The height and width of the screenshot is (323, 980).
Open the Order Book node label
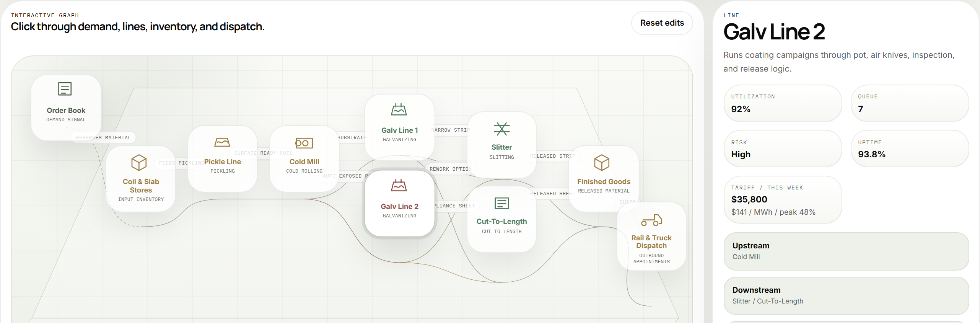coord(66,110)
